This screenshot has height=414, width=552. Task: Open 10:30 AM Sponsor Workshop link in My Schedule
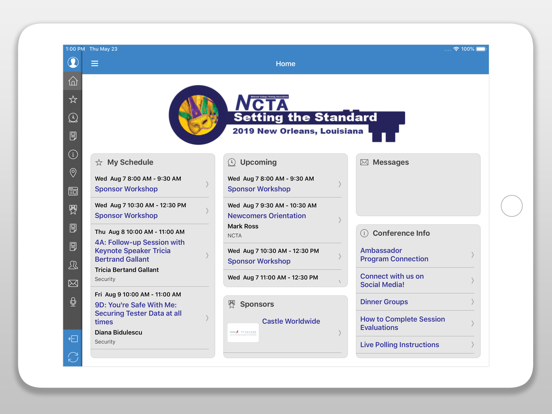pyautogui.click(x=126, y=215)
